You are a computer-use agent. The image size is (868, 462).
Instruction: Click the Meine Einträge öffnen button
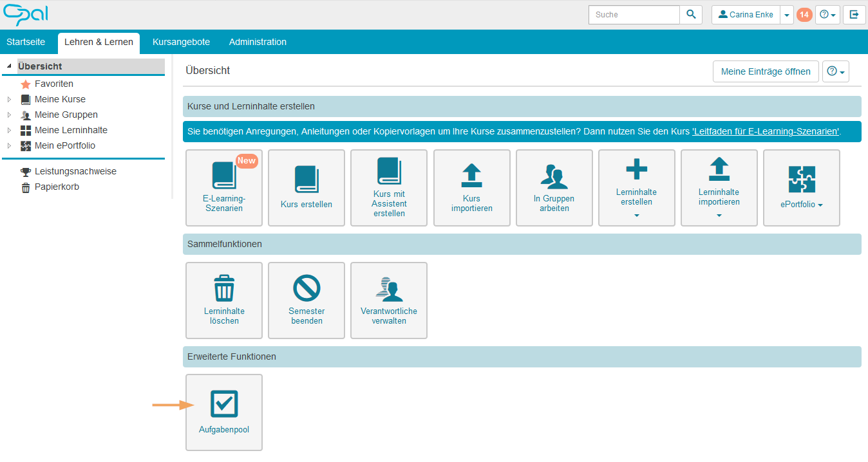(766, 71)
